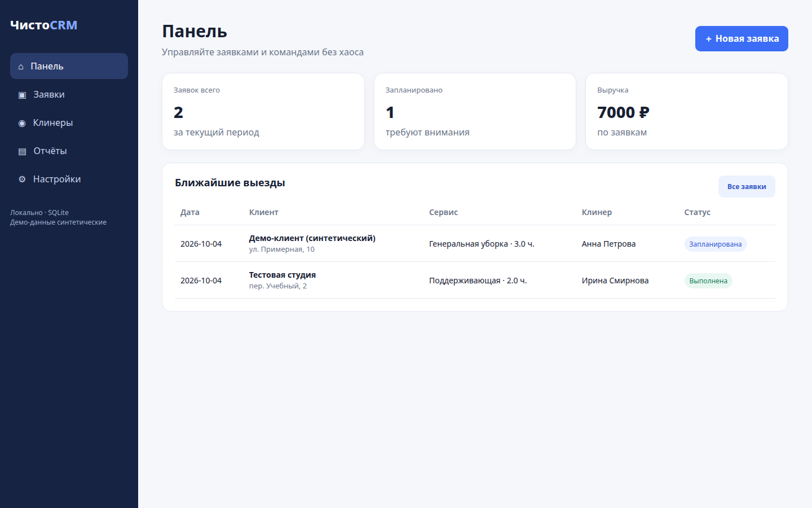Open the Панель menu item
812x508 pixels.
pyautogui.click(x=69, y=66)
